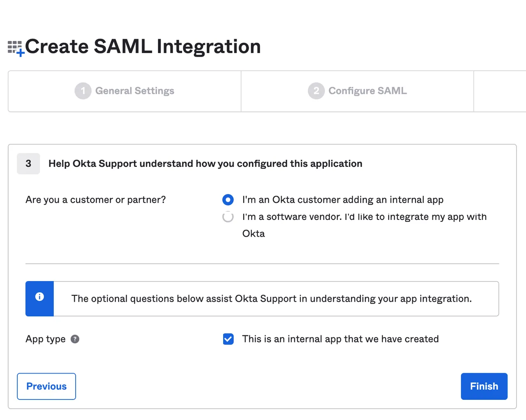
Task: Select the step 2 circle for Configure SAML
Action: point(316,91)
